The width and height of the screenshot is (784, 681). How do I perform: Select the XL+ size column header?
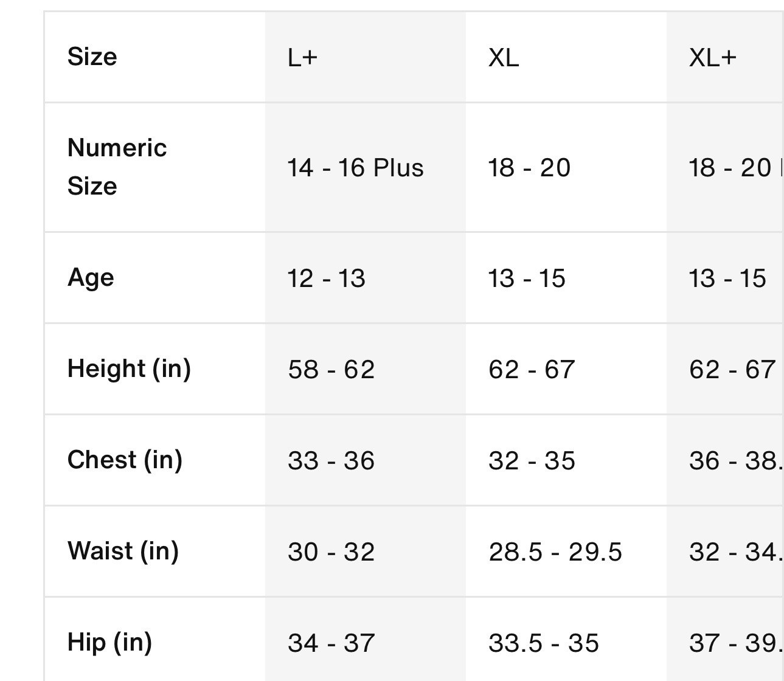725,57
